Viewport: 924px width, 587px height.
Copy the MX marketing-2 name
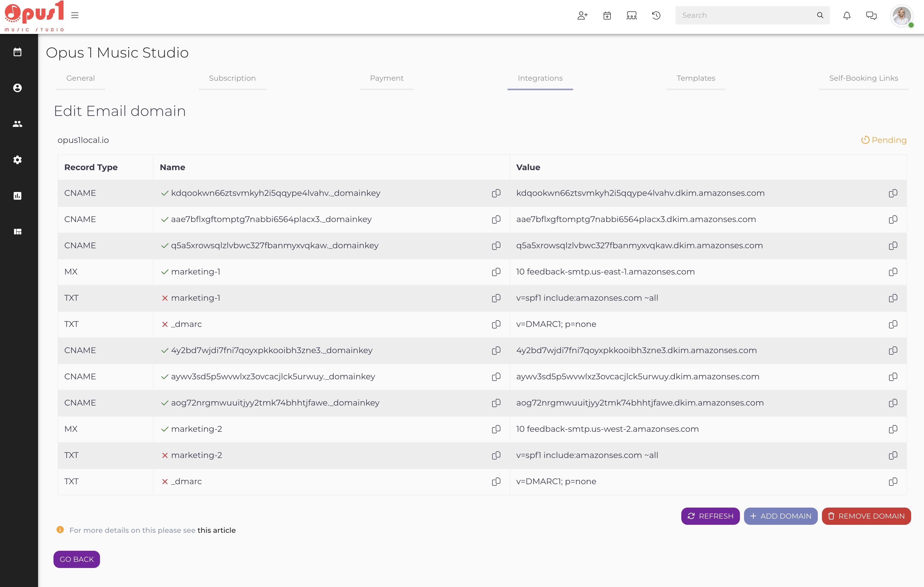coord(496,429)
